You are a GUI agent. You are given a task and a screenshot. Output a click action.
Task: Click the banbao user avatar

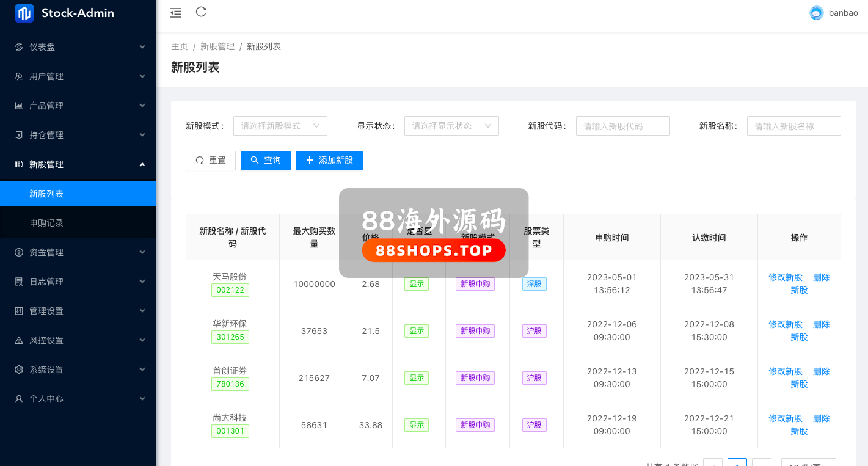816,13
